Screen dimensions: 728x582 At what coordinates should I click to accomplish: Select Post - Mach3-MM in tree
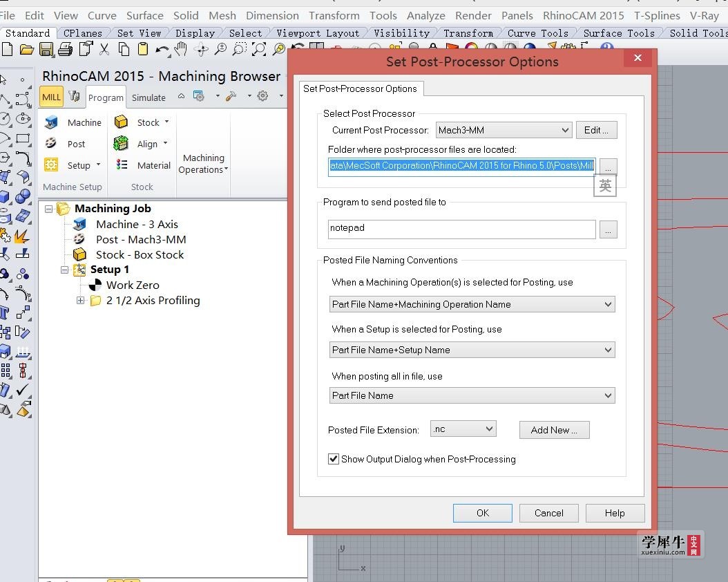coord(141,239)
